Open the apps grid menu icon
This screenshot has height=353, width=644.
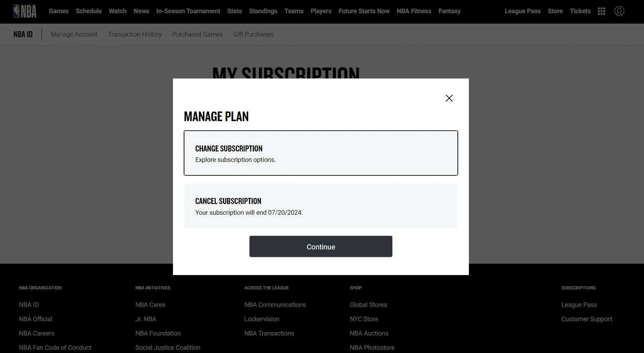point(601,11)
